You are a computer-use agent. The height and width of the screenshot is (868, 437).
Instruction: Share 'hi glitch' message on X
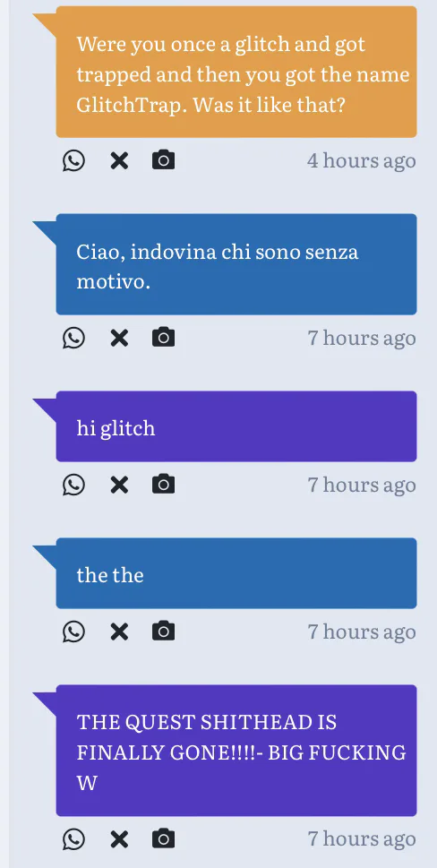click(x=119, y=485)
